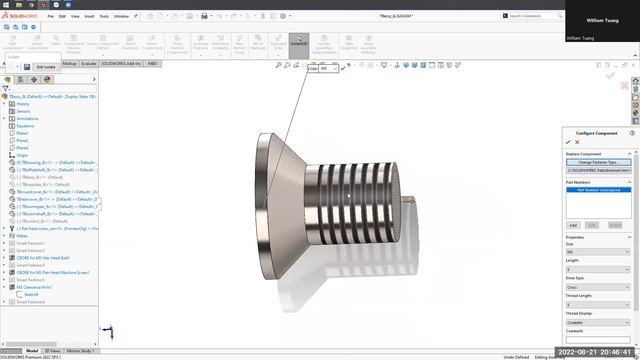Open Configure Component help icon

pos(632,133)
